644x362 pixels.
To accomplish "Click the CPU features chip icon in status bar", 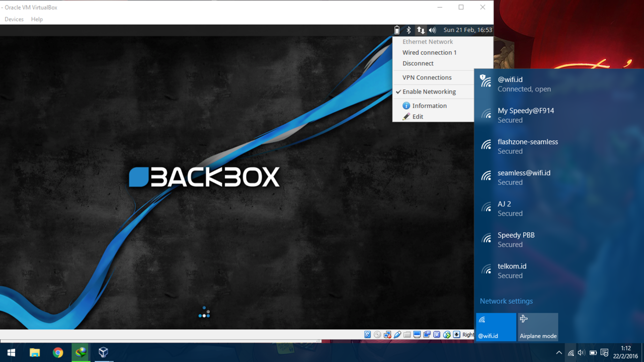I will point(437,334).
